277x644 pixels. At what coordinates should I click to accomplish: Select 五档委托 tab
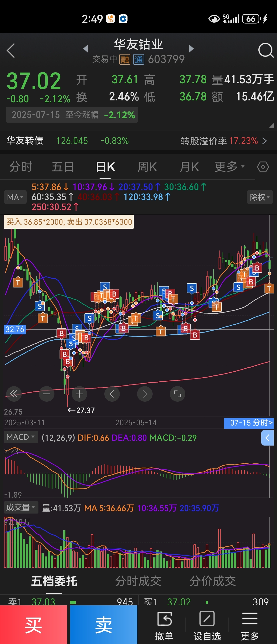54,581
